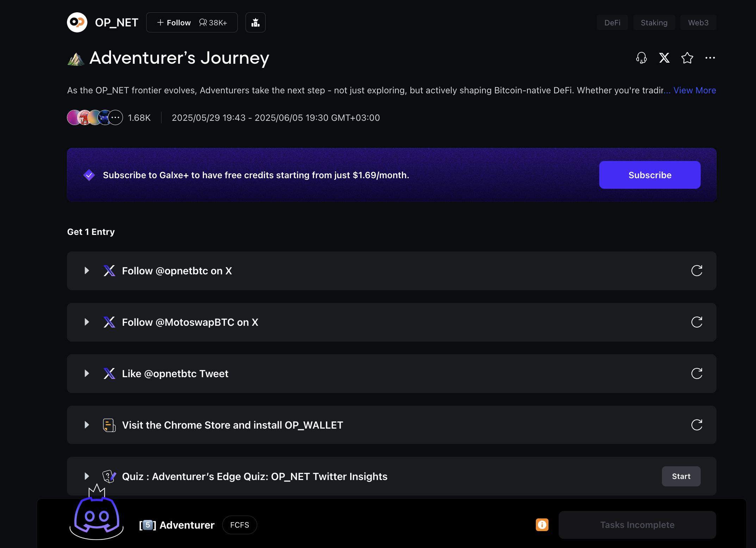The width and height of the screenshot is (756, 548).
Task: Refresh the OP_WALLET install task status
Action: pos(696,425)
